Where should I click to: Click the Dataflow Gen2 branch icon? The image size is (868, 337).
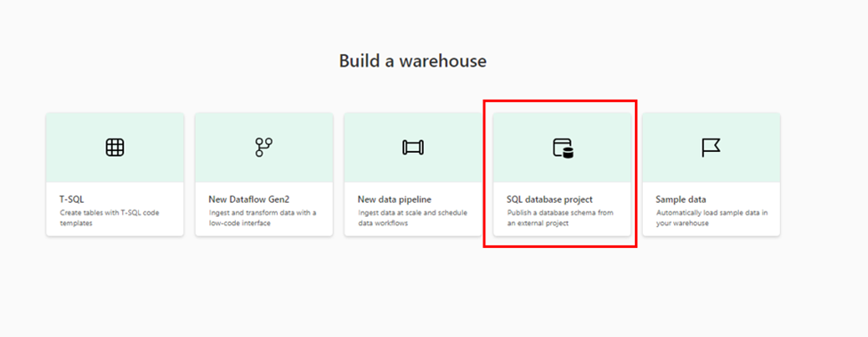(x=264, y=148)
